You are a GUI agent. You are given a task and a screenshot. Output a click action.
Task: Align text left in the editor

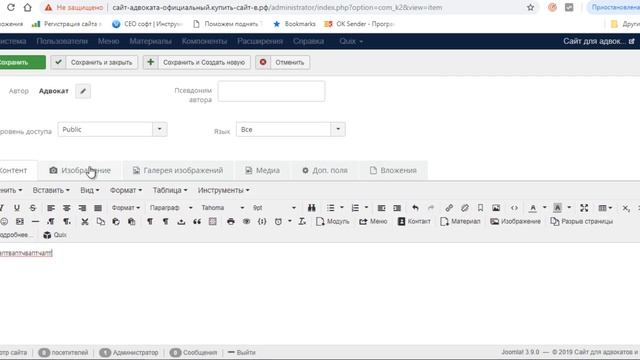[51, 208]
